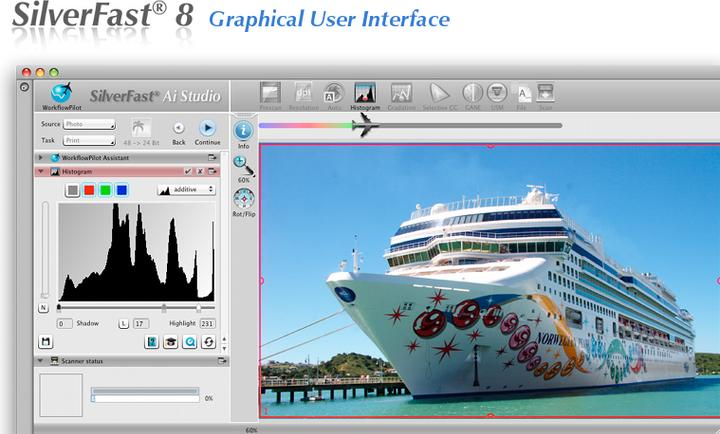Open the GANE grain reduction tool
720x434 pixels.
472,93
